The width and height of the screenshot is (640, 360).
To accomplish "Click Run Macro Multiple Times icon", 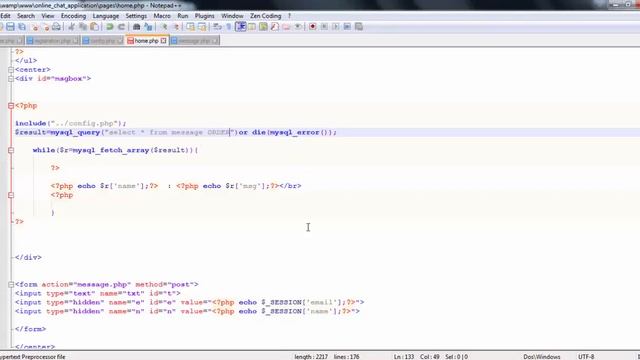I will (x=347, y=27).
